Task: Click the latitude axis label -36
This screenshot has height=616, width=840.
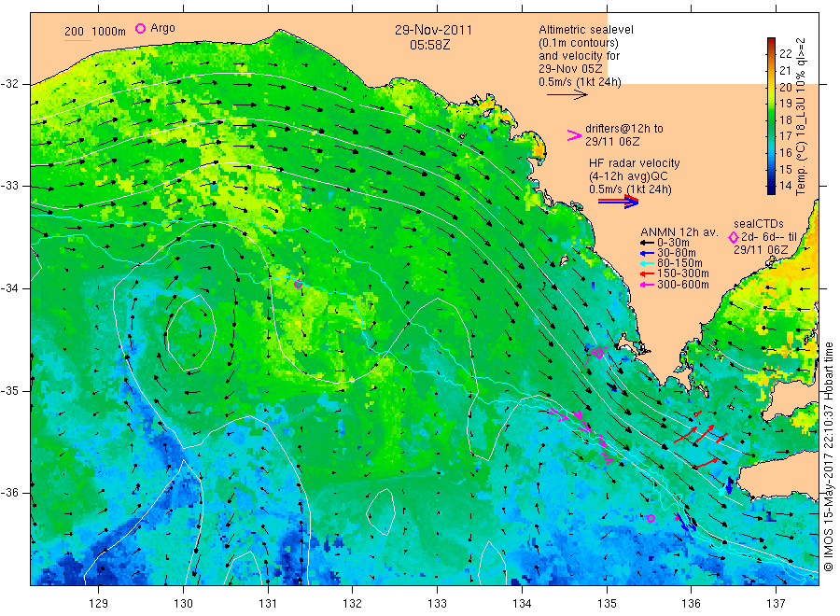Action: 9,492
